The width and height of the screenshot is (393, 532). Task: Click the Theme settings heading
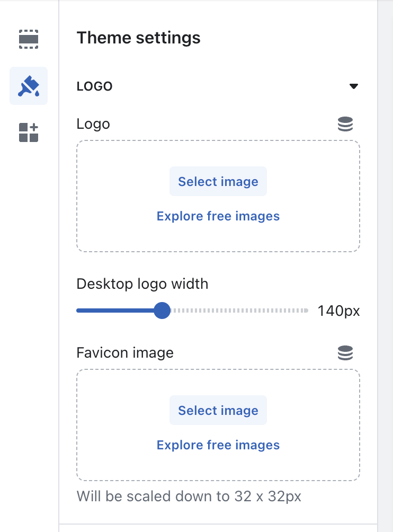[139, 38]
